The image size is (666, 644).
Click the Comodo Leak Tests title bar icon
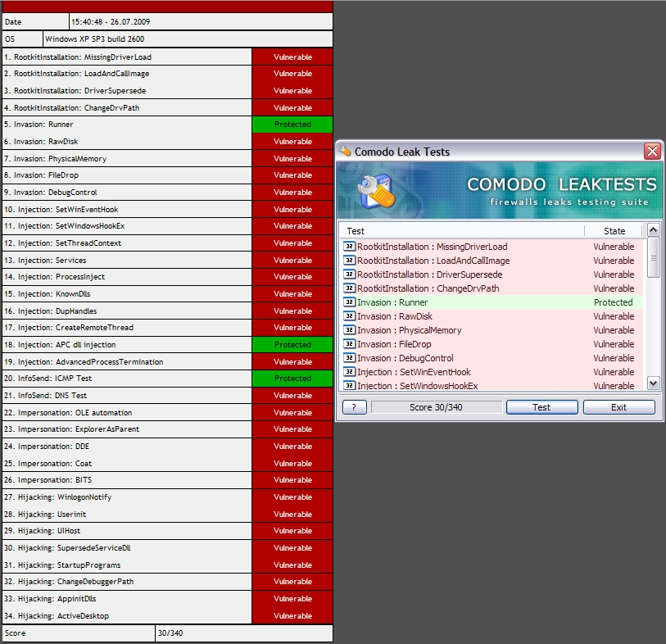(346, 152)
